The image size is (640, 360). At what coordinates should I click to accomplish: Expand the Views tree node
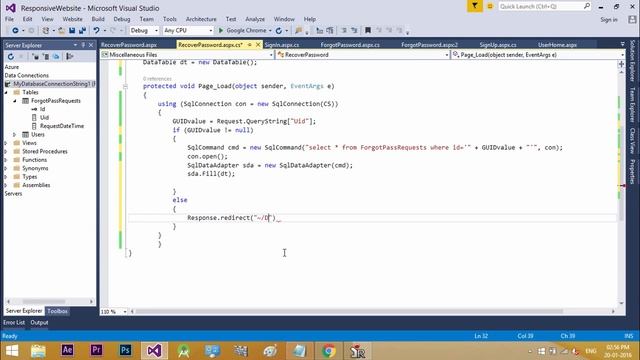6,143
